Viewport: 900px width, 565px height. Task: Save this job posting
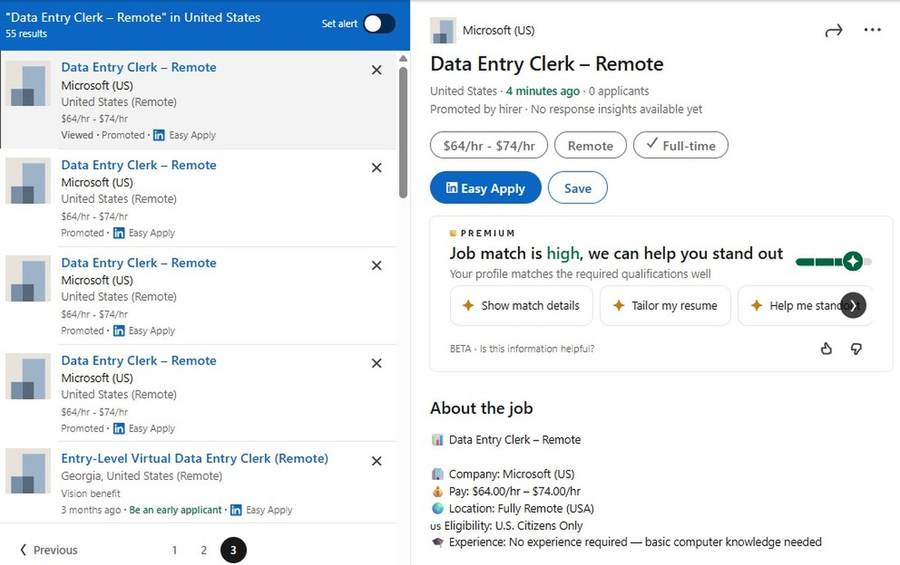[577, 188]
